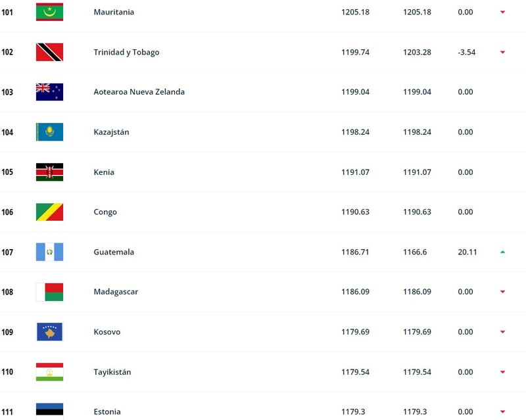Open the Guatemala team link
The width and height of the screenshot is (526, 420).
point(114,252)
